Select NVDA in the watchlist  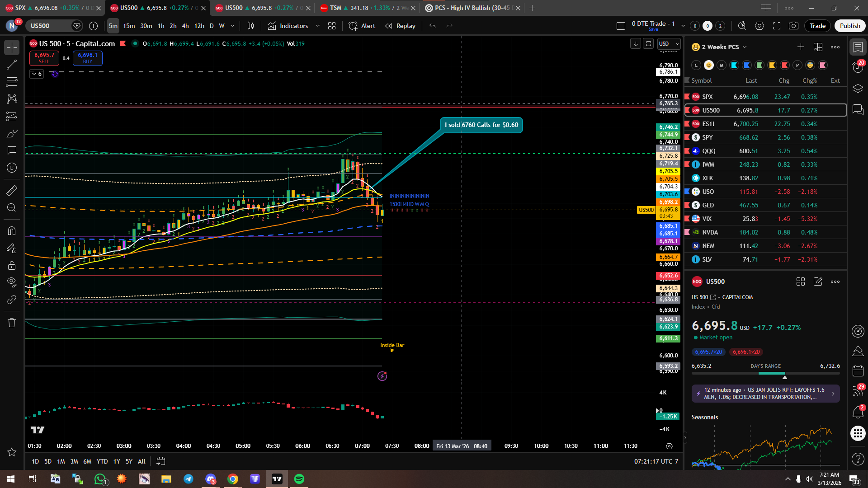[x=710, y=232]
